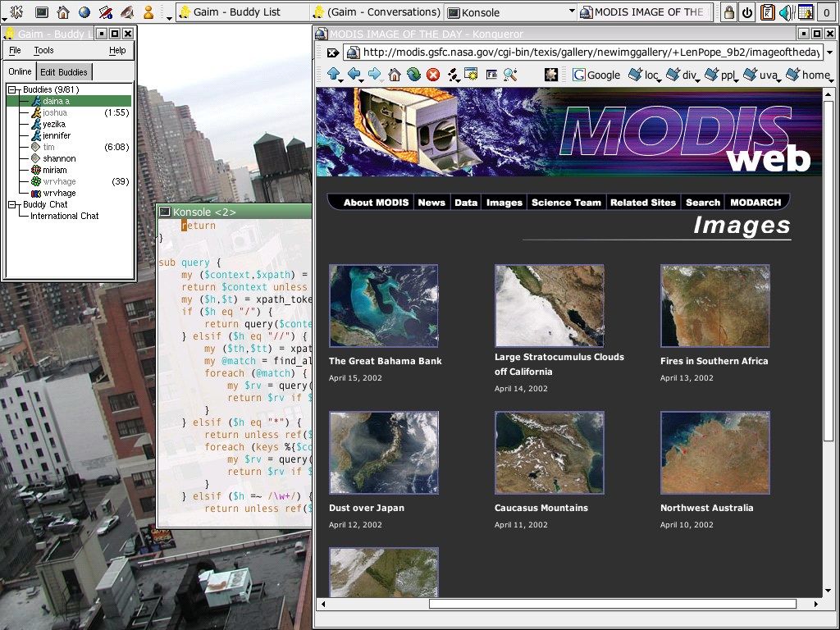This screenshot has height=630, width=840.
Task: Collapse the Buddies group
Action: tap(13, 89)
